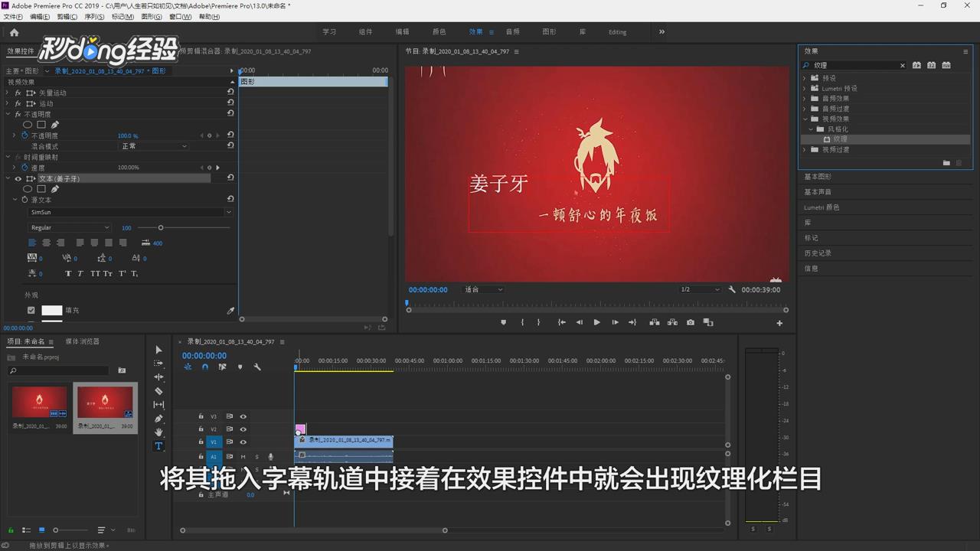The height and width of the screenshot is (551, 980).
Task: Select the Hand tool
Action: pyautogui.click(x=158, y=432)
